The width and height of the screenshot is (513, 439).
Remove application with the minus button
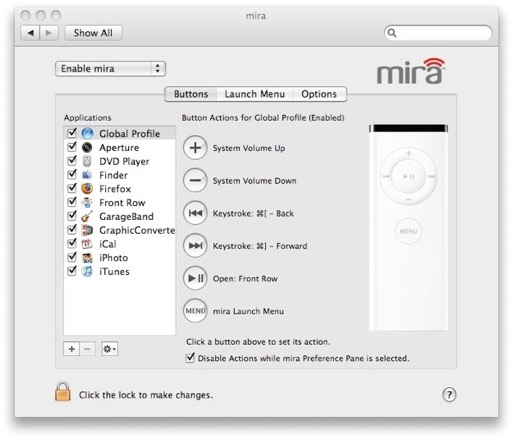click(87, 349)
